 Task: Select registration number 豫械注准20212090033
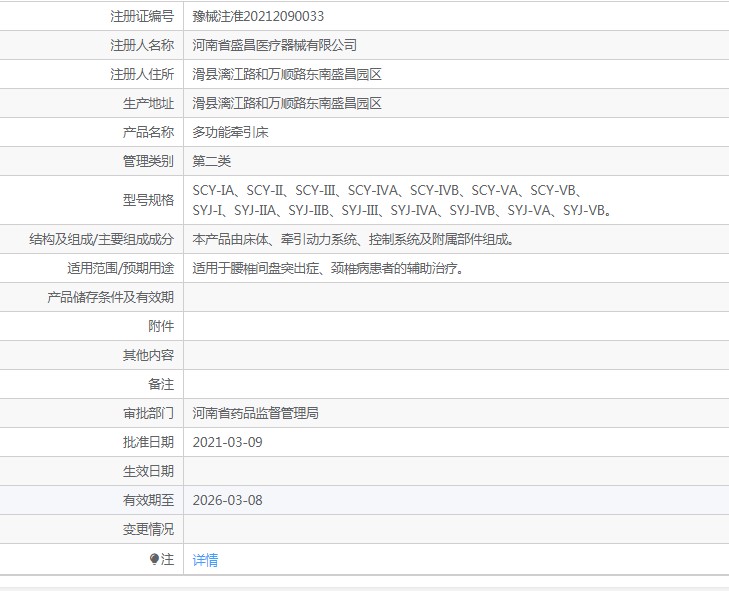258,16
